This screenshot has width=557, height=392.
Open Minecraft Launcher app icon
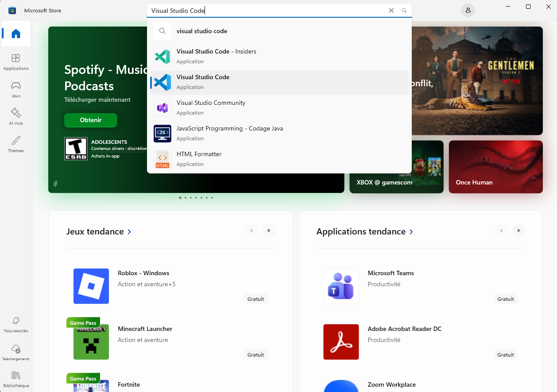[91, 342]
